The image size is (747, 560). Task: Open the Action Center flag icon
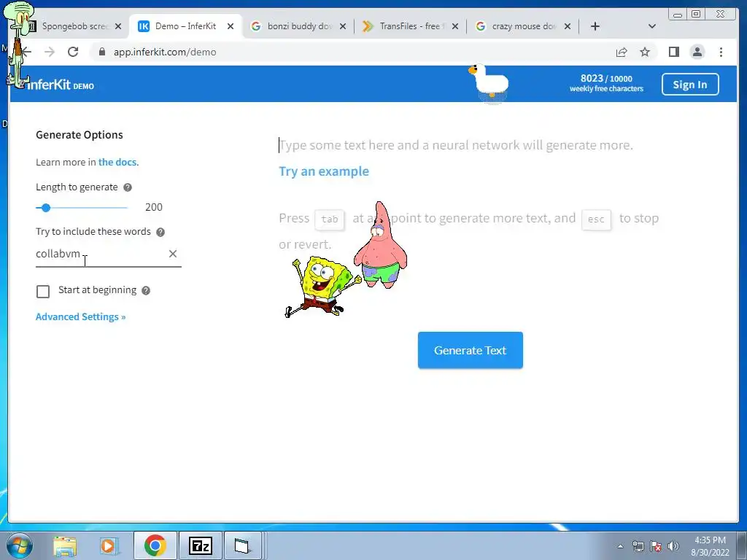point(656,546)
